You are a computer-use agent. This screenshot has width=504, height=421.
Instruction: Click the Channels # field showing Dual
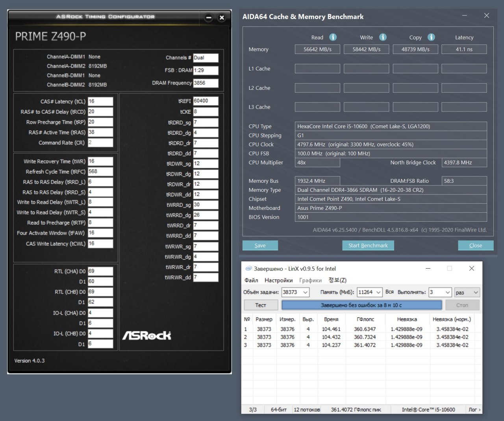[x=206, y=58]
